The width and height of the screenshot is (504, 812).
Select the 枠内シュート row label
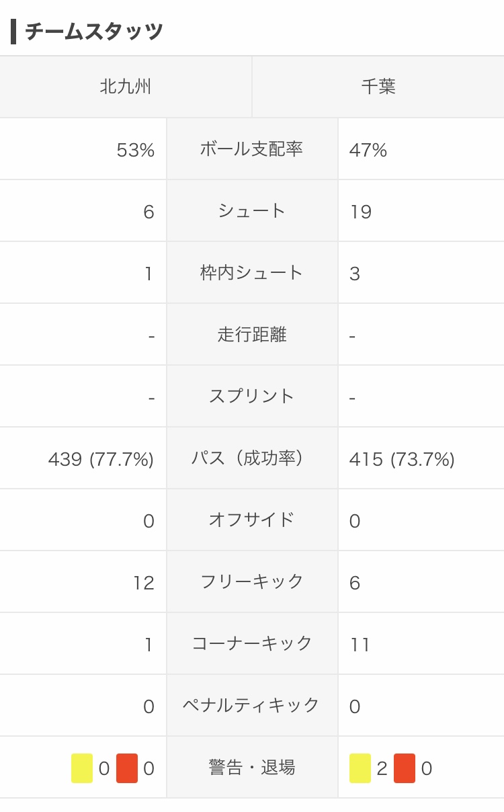pos(252,273)
